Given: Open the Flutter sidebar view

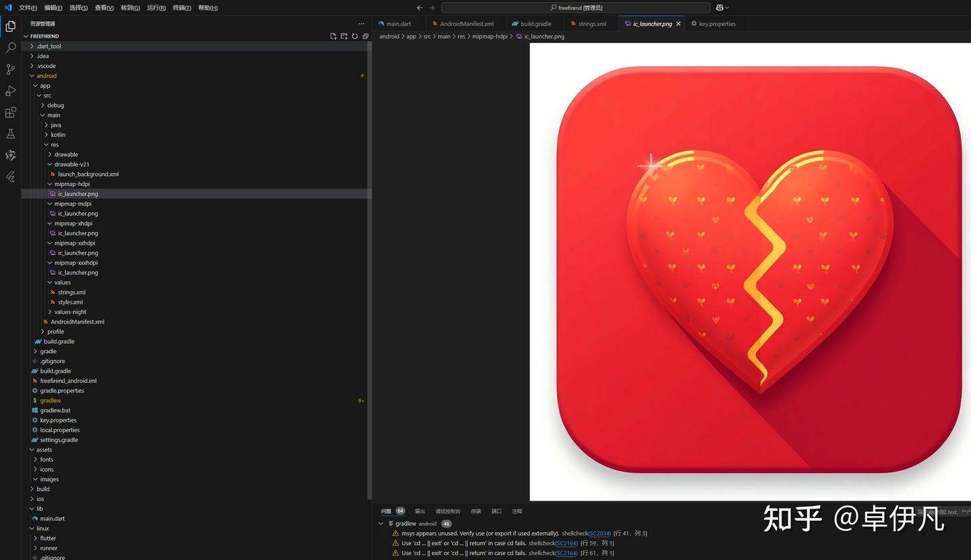Looking at the screenshot, I should point(11,177).
